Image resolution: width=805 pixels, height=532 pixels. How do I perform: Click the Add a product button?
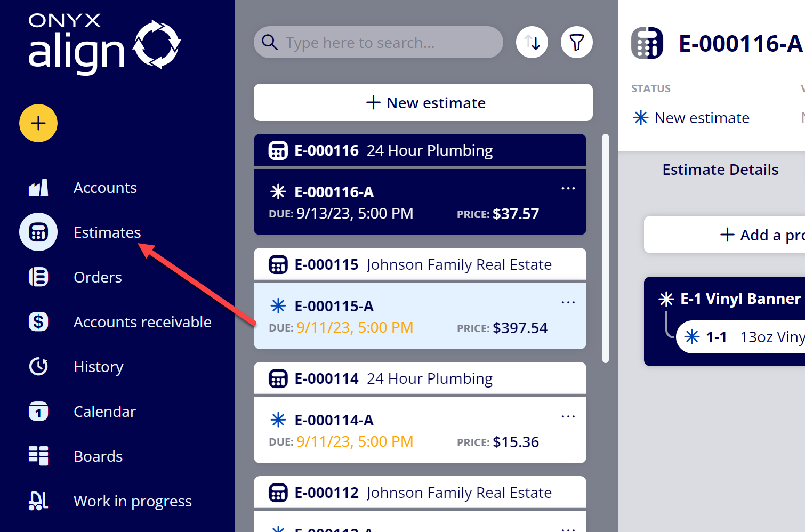[x=724, y=235]
